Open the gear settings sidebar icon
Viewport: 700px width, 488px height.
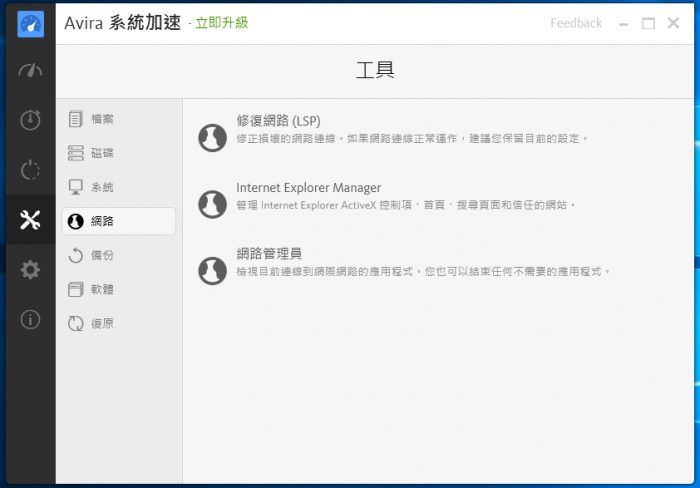click(x=30, y=270)
